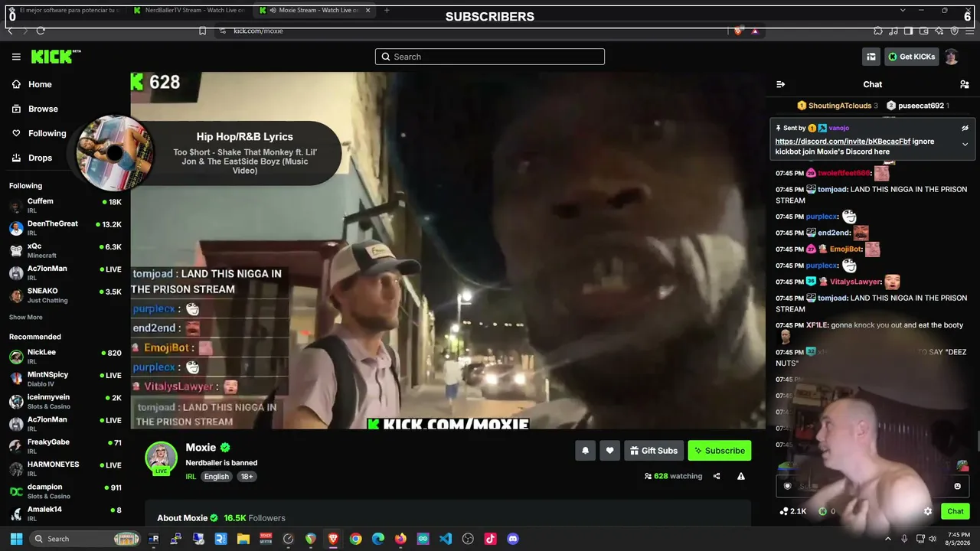
Task: Click VitalysLawyer username in chat
Action: tap(855, 282)
